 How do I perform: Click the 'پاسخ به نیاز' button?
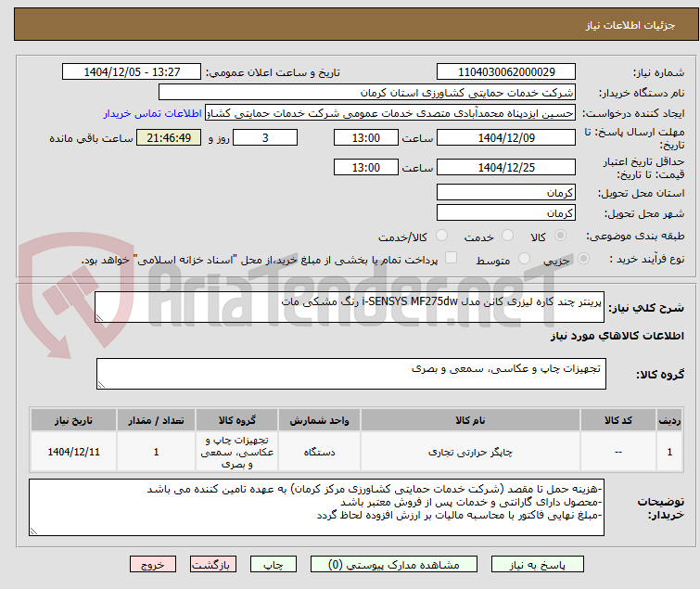pyautogui.click(x=537, y=565)
